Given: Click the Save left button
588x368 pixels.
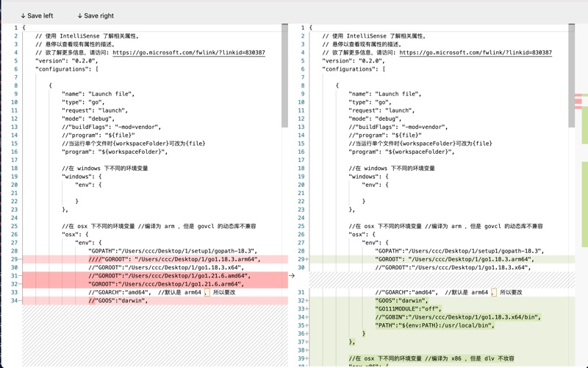Looking at the screenshot, I should (37, 15).
